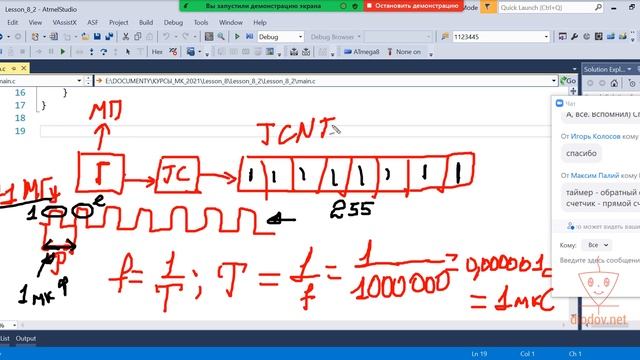Image resolution: width=640 pixels, height=360 pixels.
Task: Click the Step Over icon
Action: 104,52
